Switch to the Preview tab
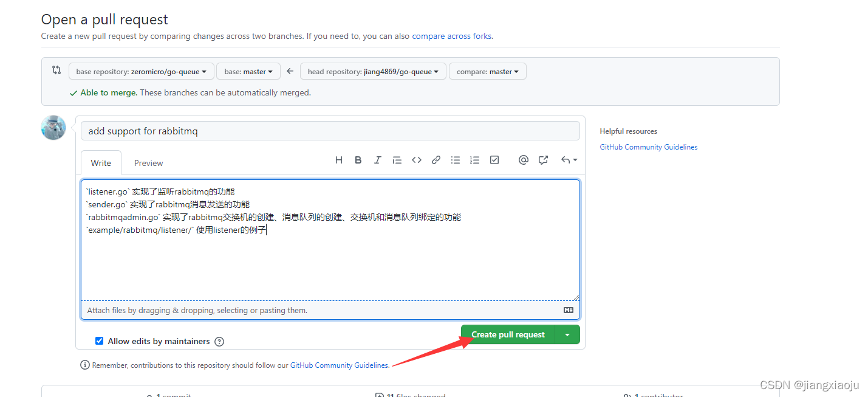This screenshot has width=868, height=397. (149, 163)
